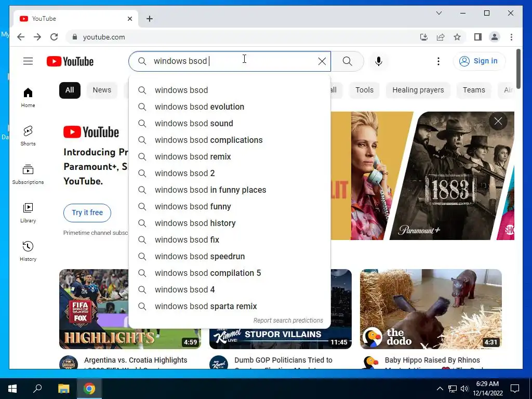This screenshot has height=399, width=532.
Task: Choose 'windows bsod evolution' suggestion
Action: pos(230,107)
